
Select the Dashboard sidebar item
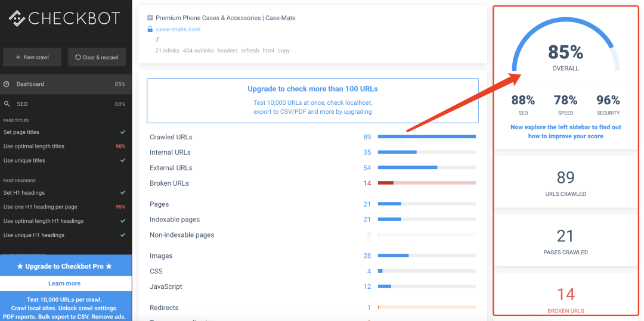point(66,84)
